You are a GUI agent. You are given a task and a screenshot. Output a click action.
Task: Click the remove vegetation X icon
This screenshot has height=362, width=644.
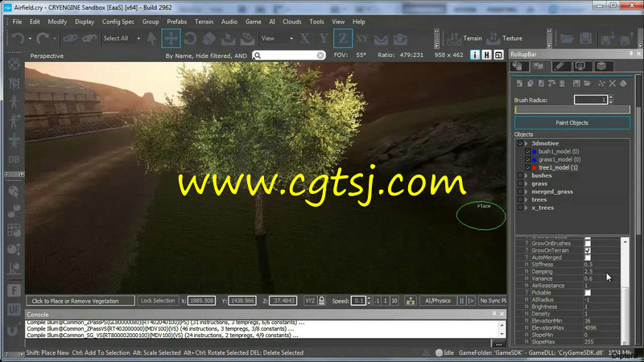(x=613, y=84)
